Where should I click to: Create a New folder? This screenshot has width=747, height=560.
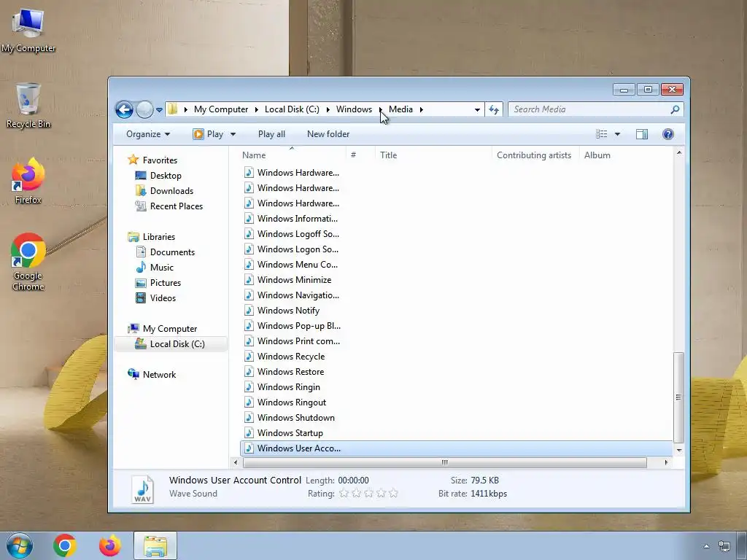pyautogui.click(x=328, y=134)
